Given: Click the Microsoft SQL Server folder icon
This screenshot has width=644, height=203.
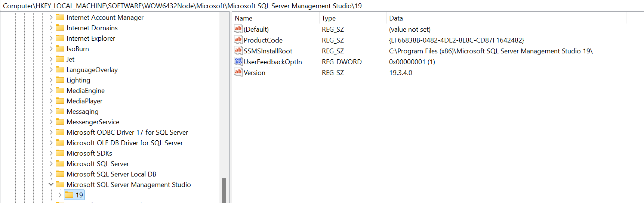Looking at the screenshot, I should (60, 163).
